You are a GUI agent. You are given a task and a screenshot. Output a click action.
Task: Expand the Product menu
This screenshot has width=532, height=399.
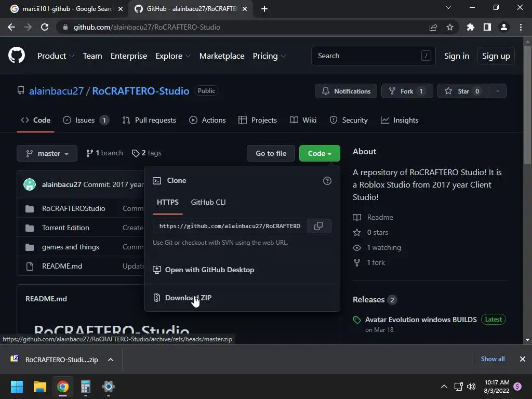point(56,56)
